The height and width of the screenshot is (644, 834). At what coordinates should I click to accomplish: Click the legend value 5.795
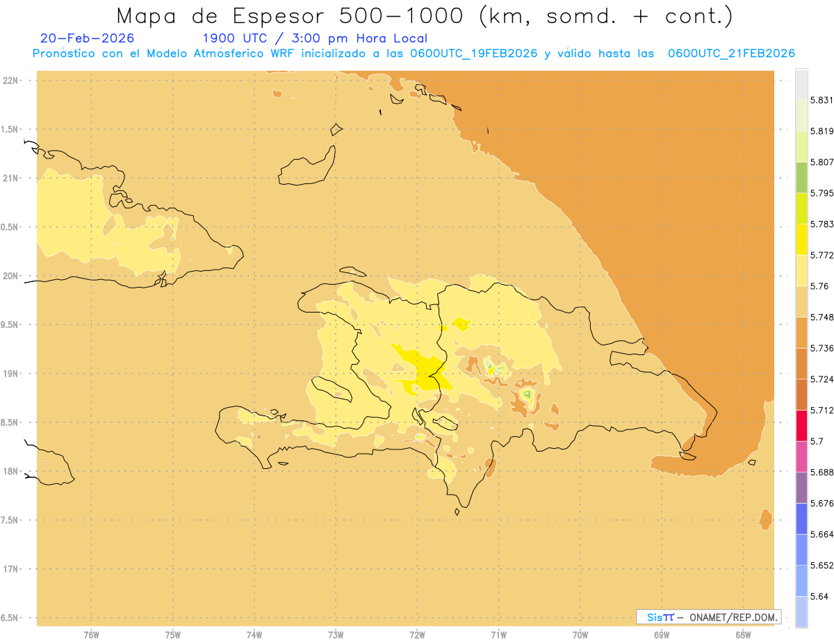tap(821, 193)
